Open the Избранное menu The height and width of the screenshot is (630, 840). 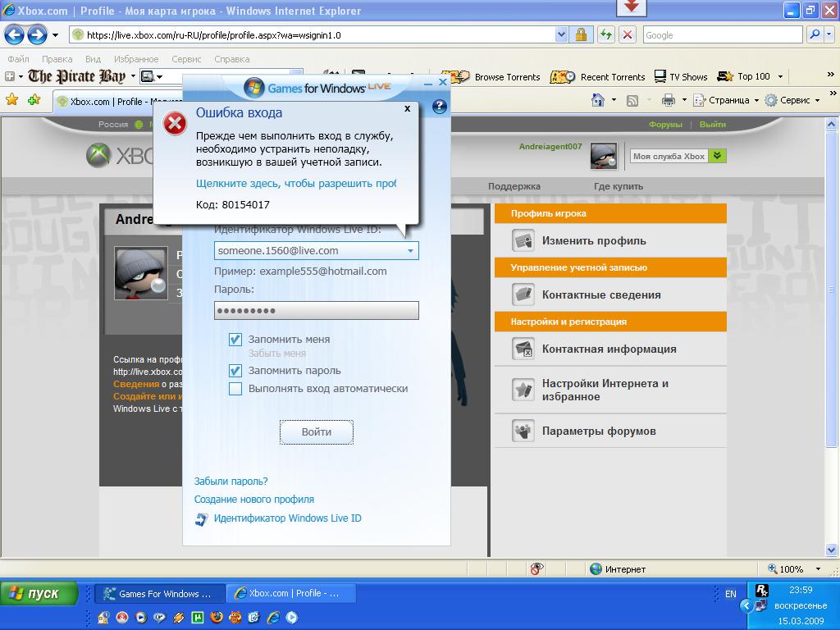click(136, 59)
